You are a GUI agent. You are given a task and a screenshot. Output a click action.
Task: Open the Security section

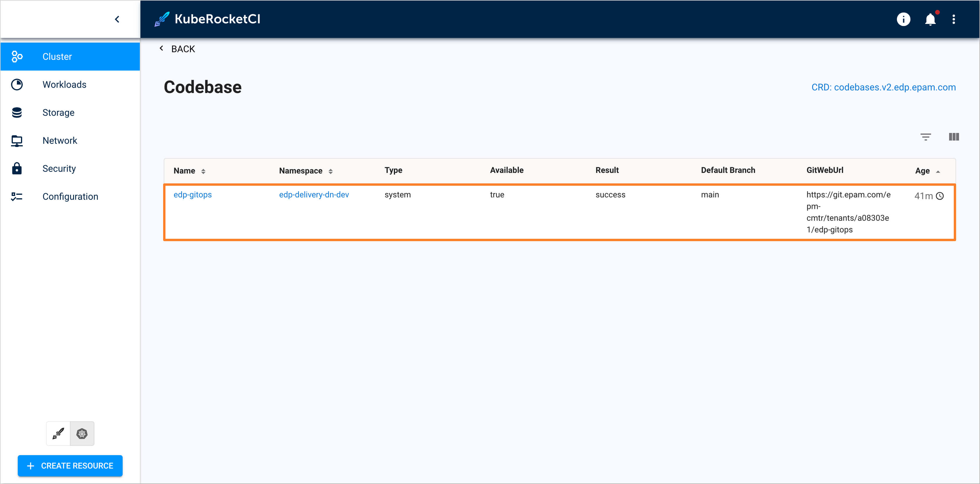[59, 168]
